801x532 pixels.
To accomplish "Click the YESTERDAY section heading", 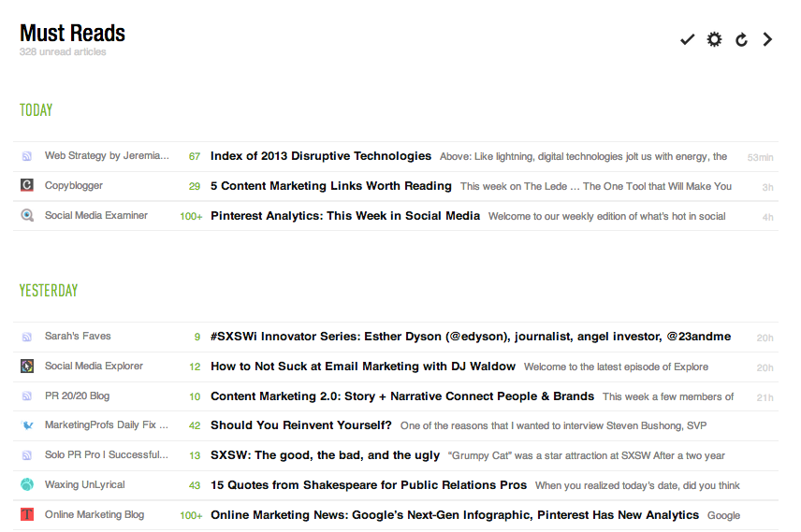I will [x=49, y=291].
